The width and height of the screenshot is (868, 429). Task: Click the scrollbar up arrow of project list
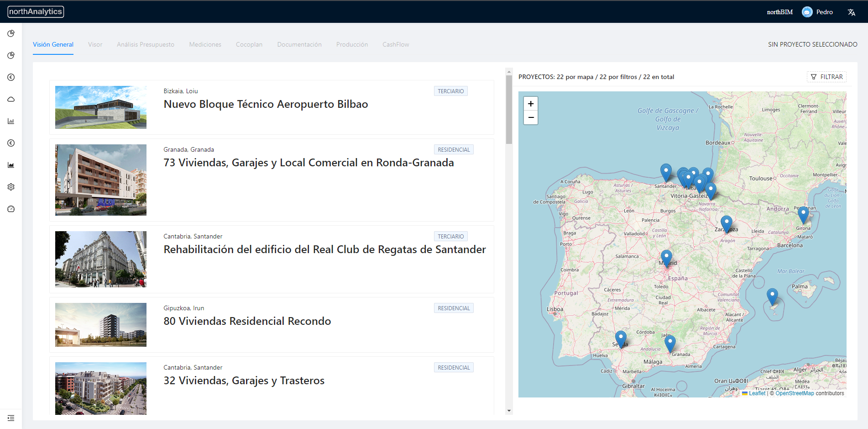click(509, 72)
